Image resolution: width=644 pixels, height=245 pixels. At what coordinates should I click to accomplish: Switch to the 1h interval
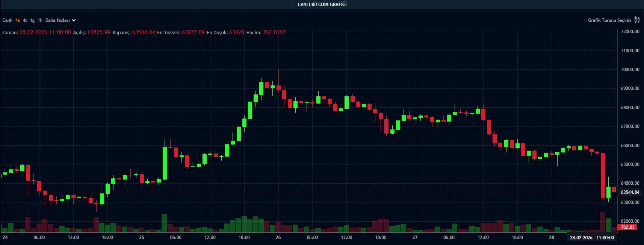pos(40,20)
